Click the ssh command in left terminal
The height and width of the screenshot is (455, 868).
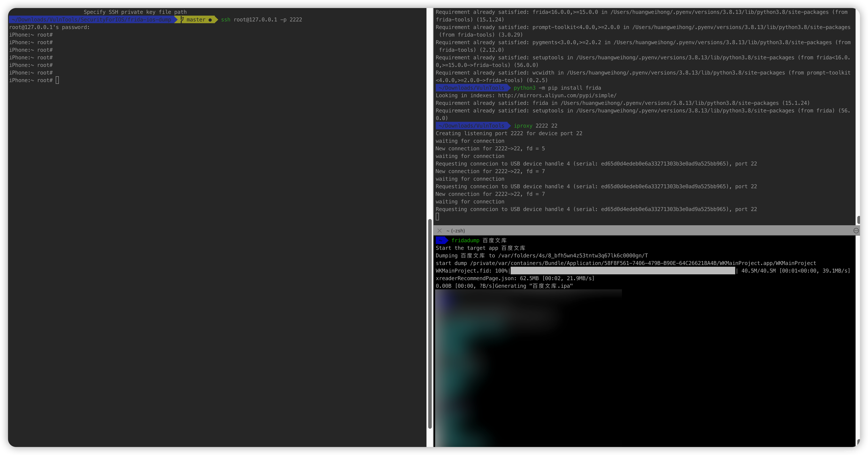coord(226,20)
